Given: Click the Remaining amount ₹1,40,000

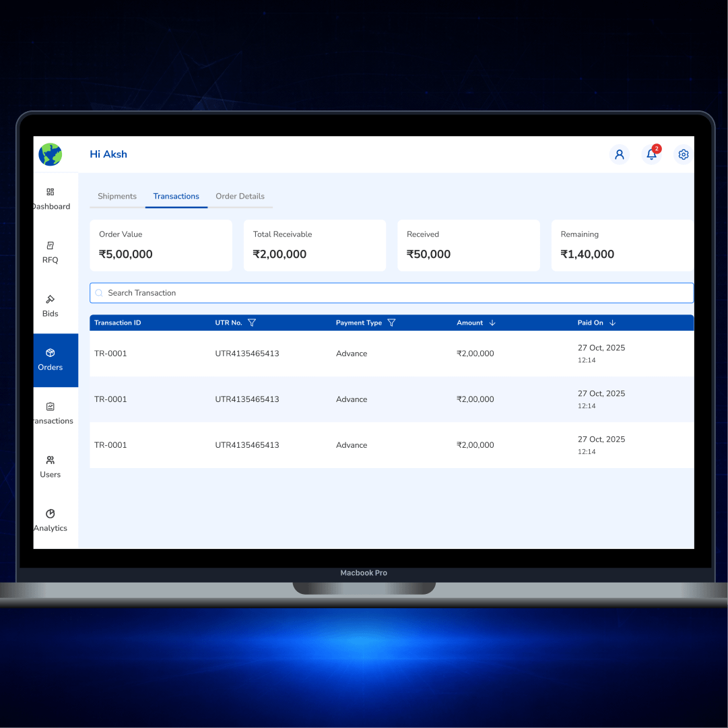Looking at the screenshot, I should [x=587, y=255].
